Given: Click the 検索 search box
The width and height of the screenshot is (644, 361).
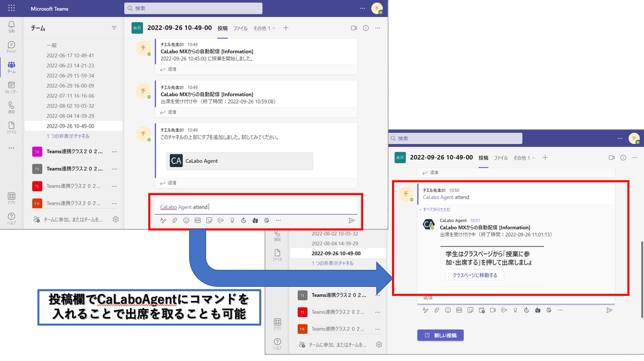Looking at the screenshot, I should coord(193,8).
